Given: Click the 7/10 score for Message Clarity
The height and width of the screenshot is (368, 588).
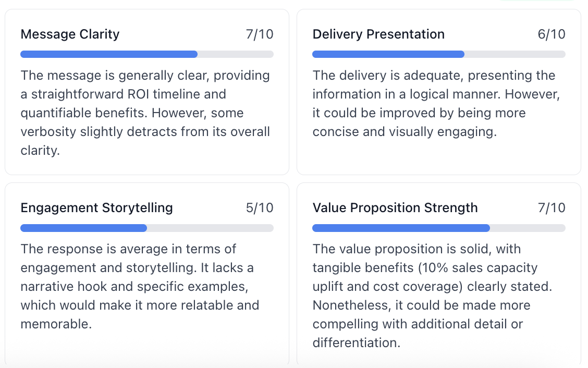Looking at the screenshot, I should pyautogui.click(x=259, y=34).
